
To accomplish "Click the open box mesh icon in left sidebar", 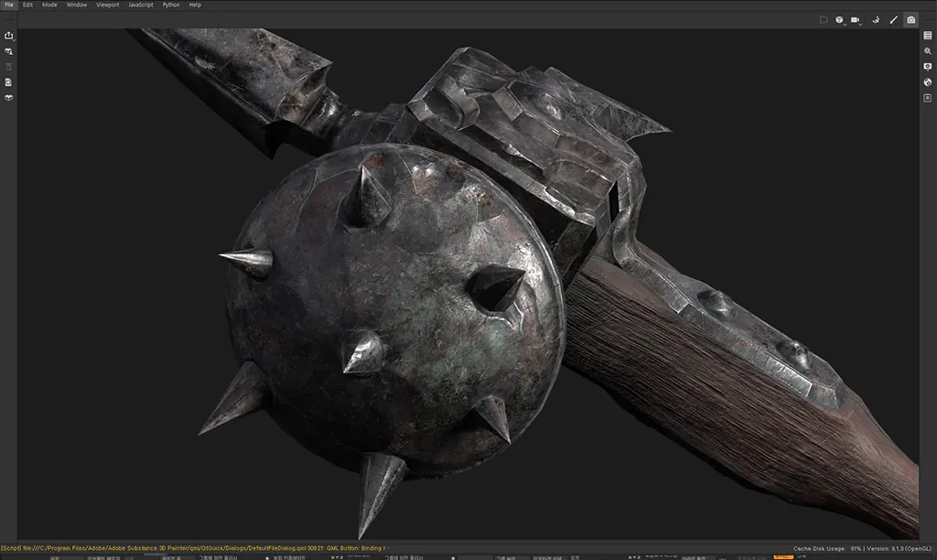I will point(8,97).
